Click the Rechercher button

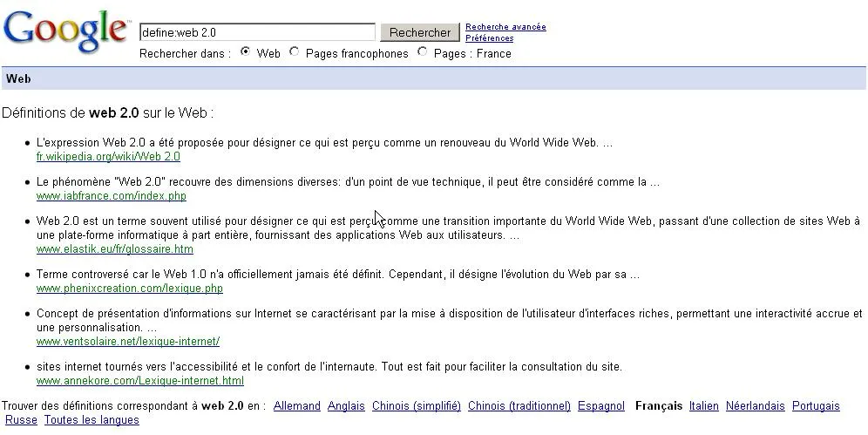click(x=419, y=32)
